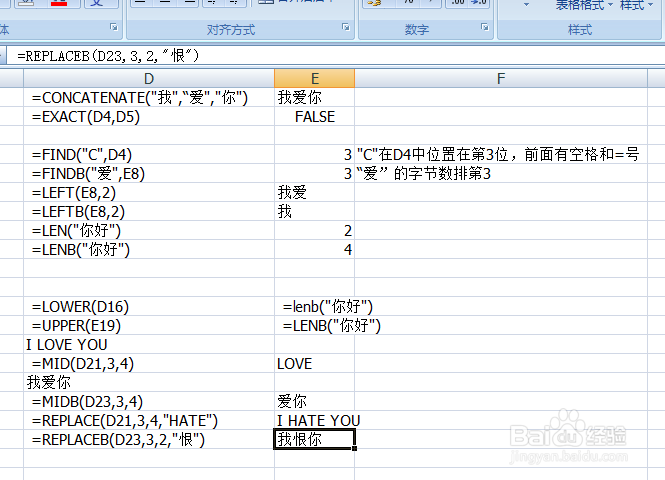Open the 数字 dialog launcher

click(484, 27)
